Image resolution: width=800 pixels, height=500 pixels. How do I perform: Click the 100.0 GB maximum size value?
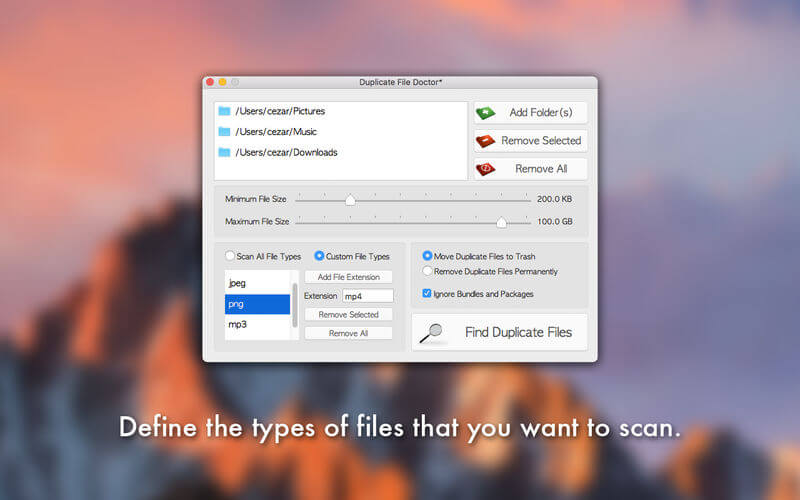[554, 221]
